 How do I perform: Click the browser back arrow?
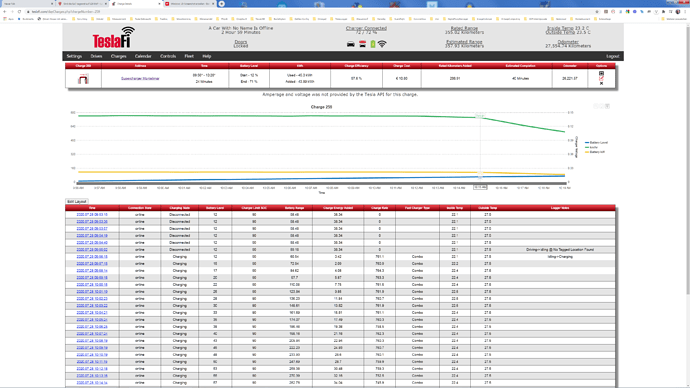(5, 11)
